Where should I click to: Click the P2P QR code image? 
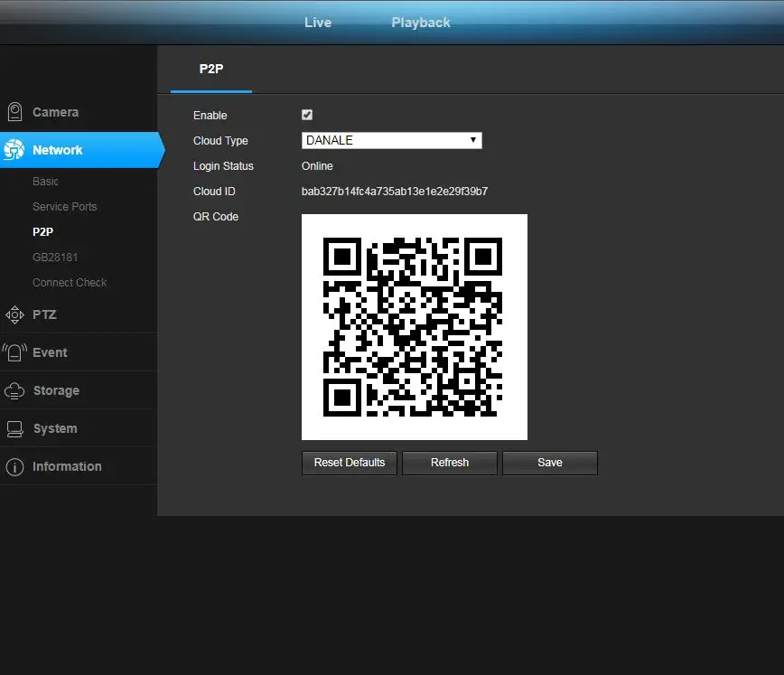click(415, 327)
